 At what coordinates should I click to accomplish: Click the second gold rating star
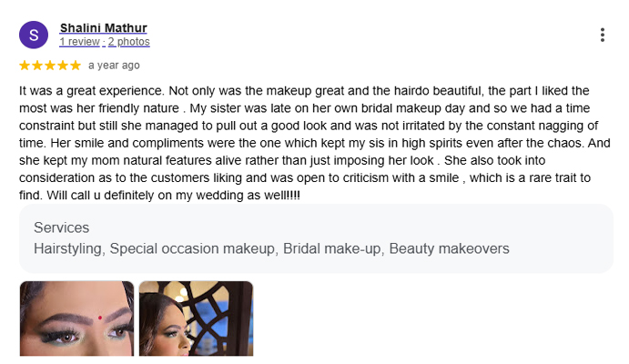pyautogui.click(x=37, y=66)
